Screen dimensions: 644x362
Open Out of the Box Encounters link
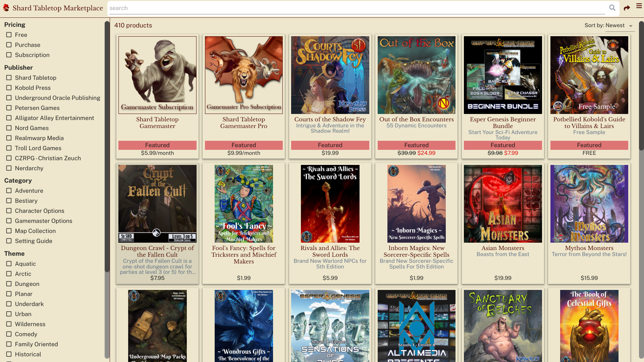pos(416,119)
